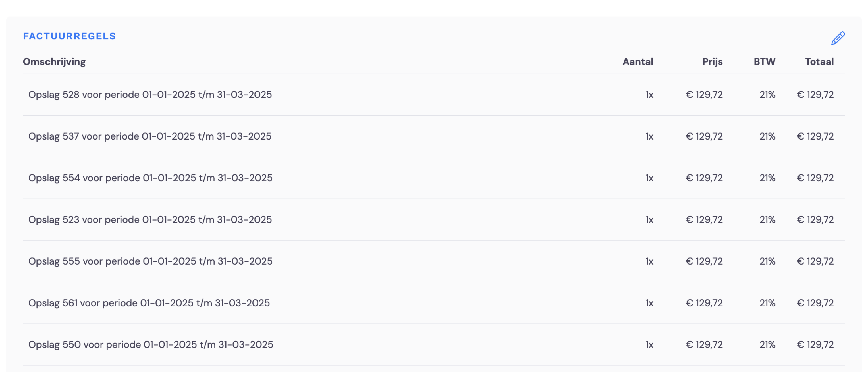868x372 pixels.
Task: Click the 1x quantity for Opslag 554
Action: (649, 178)
